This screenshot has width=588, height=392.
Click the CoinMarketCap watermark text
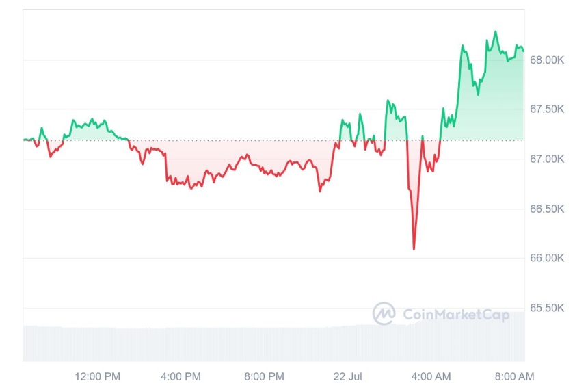tap(455, 315)
